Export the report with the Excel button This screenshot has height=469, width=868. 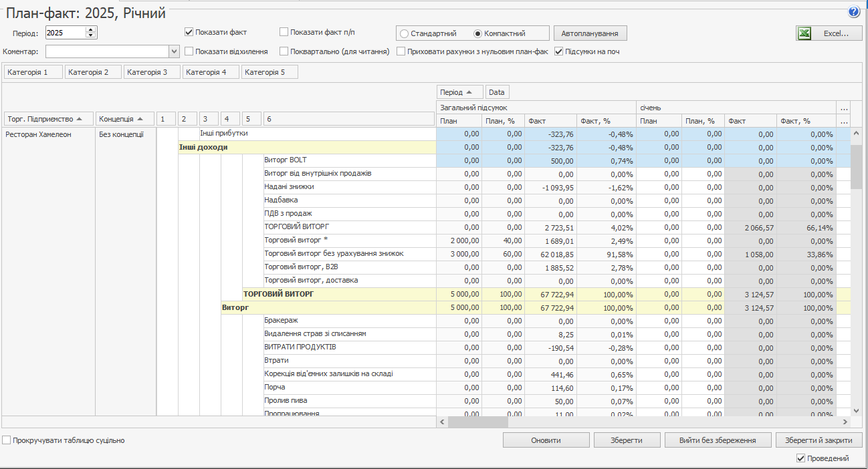[829, 33]
